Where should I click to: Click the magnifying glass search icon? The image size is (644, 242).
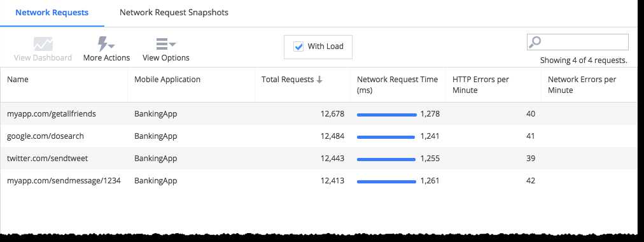click(x=535, y=42)
